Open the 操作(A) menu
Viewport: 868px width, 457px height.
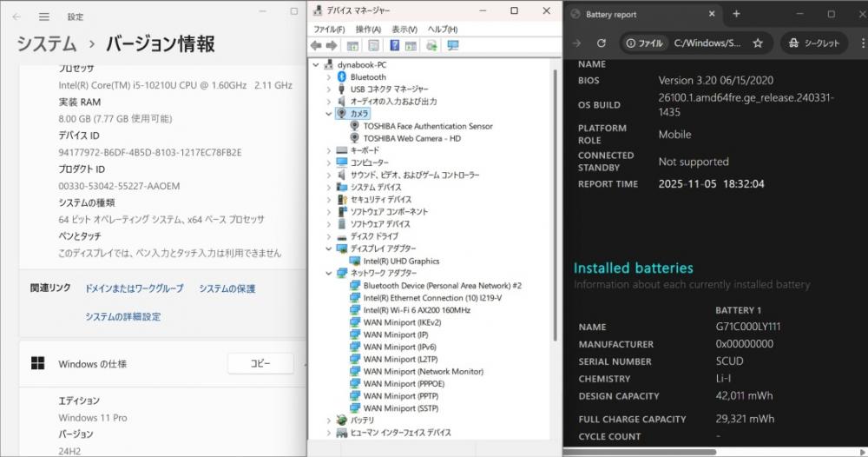click(x=368, y=29)
